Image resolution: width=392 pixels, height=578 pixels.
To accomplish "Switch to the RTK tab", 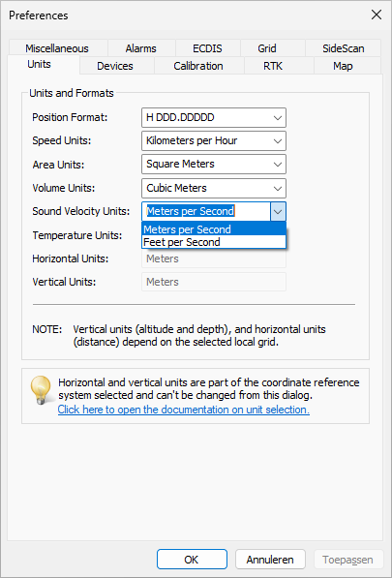I will pos(273,66).
